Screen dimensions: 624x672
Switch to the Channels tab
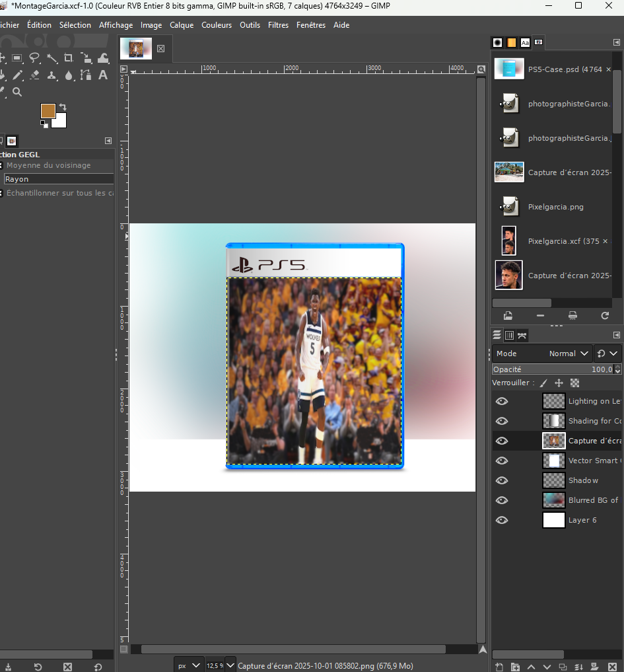tap(509, 336)
